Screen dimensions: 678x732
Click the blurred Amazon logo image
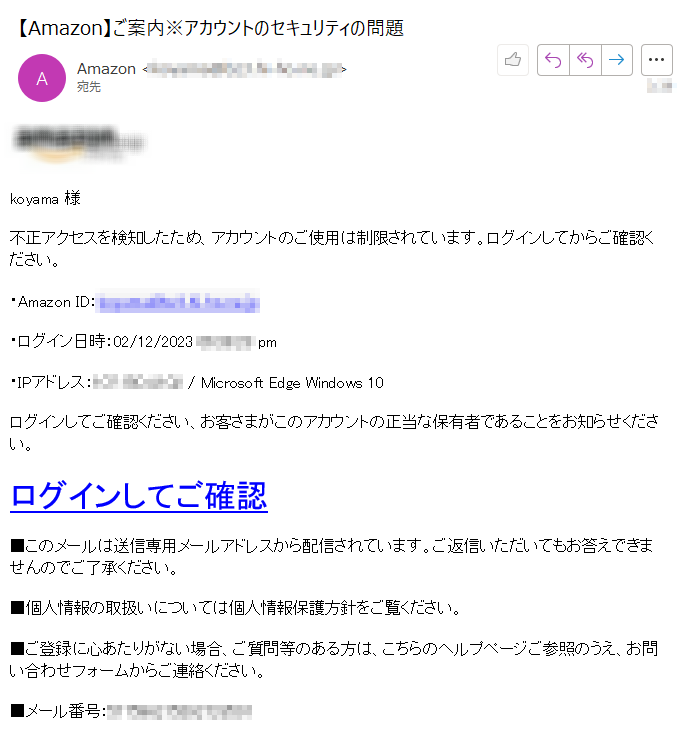(x=79, y=142)
